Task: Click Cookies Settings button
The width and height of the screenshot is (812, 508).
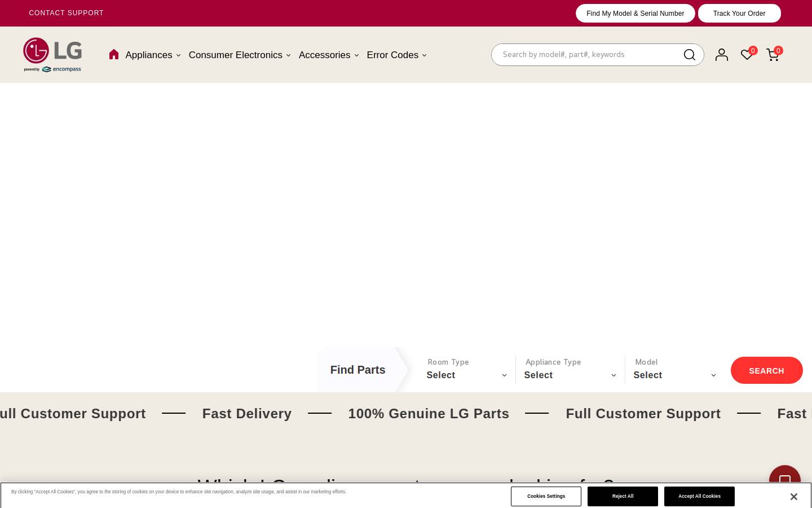Action: coord(546,496)
